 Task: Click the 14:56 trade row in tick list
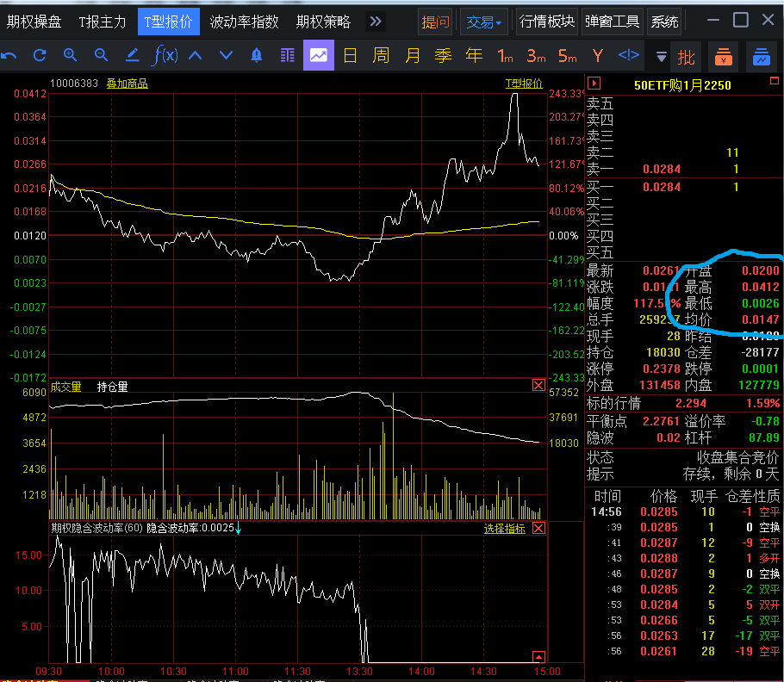685,512
